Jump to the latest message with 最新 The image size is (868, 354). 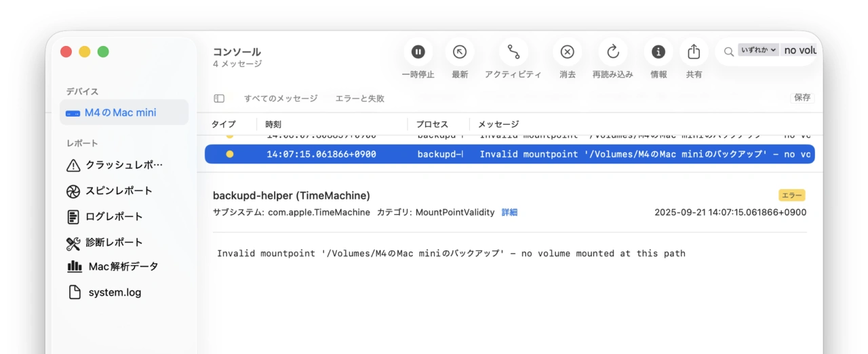click(460, 52)
